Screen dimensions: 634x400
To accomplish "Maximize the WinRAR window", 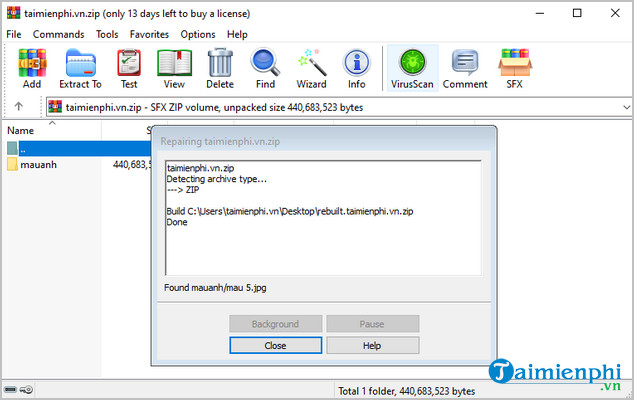I will (x=577, y=13).
